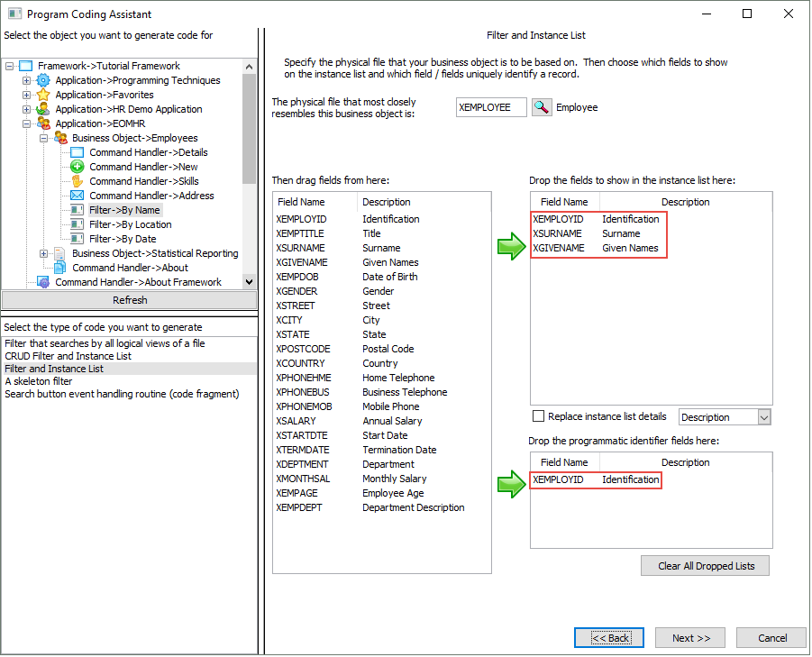Select XGENDER field in source list
Screen dimensions: 812x657
point(381,291)
